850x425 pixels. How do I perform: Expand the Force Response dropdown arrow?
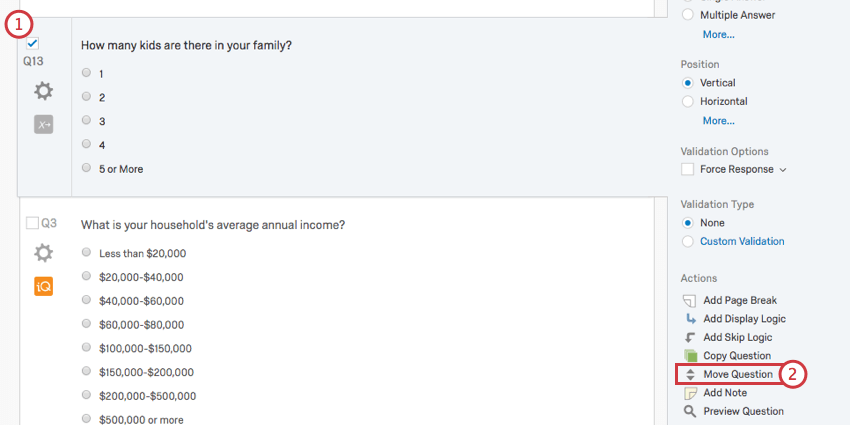tap(782, 170)
